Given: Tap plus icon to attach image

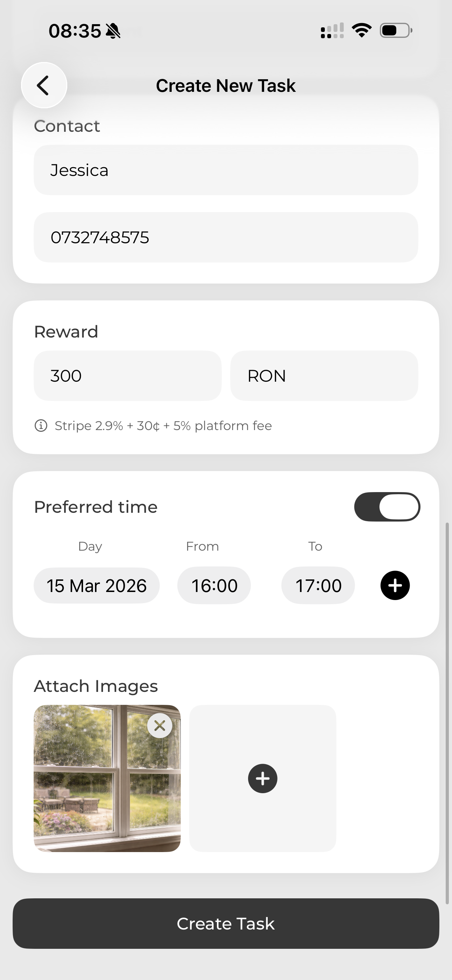Looking at the screenshot, I should (x=262, y=778).
